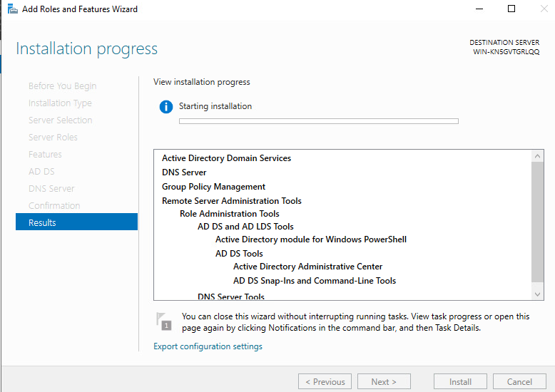
Task: Click the DESTINATION SERVER label
Action: coord(504,43)
